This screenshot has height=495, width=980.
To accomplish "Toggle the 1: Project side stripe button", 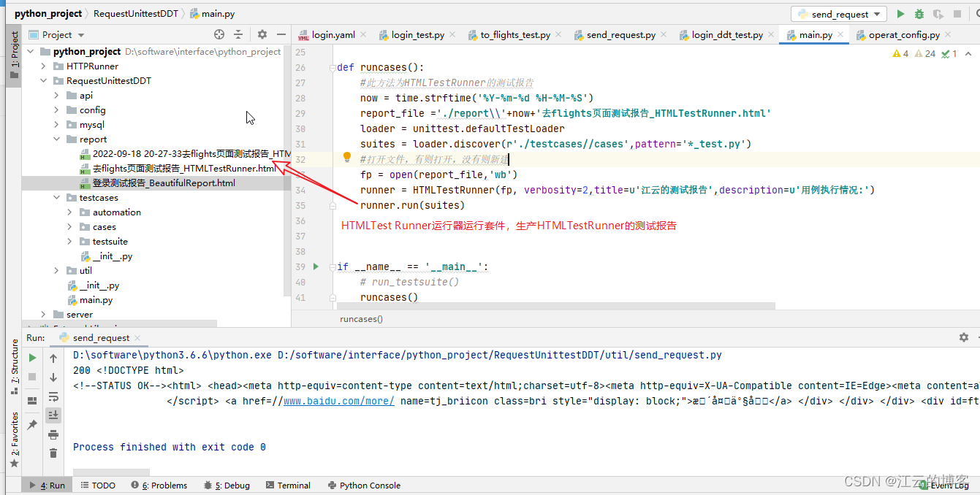I will [x=13, y=55].
